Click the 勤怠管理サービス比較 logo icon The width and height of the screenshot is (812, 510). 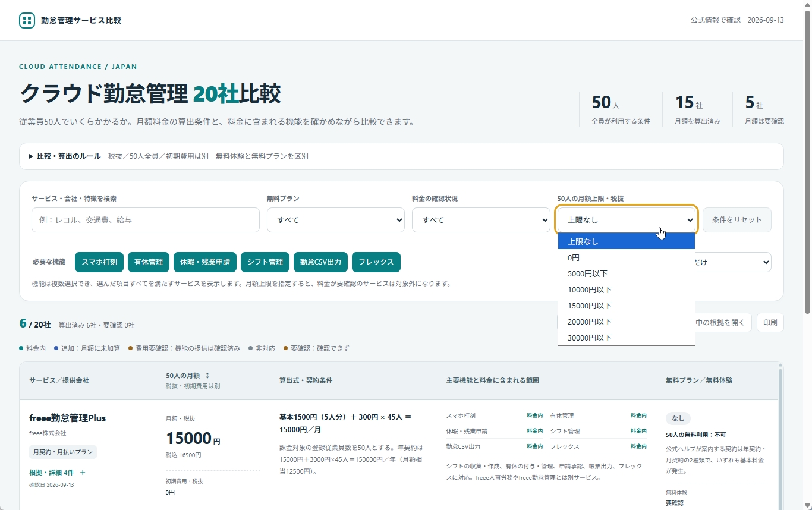[x=27, y=20]
